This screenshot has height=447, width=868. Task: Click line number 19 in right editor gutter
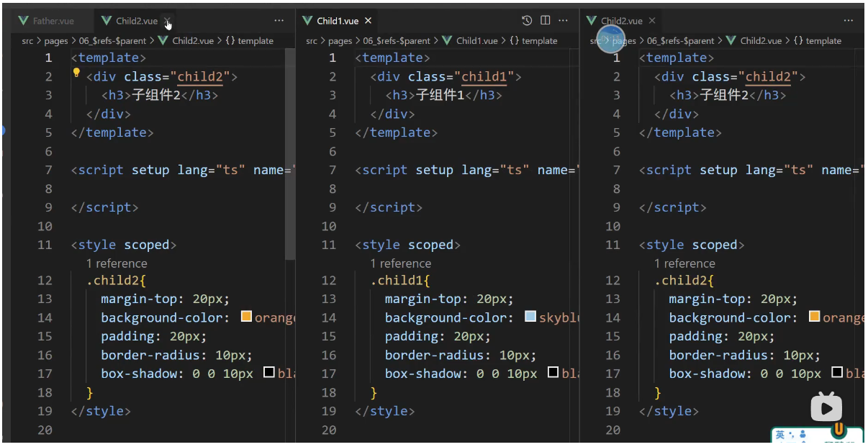(x=612, y=411)
